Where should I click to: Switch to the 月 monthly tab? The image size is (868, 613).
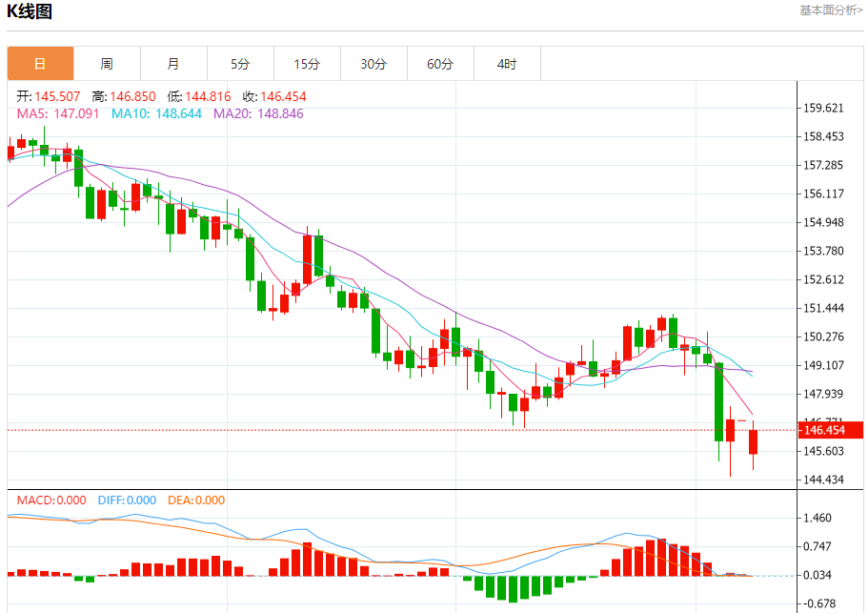coord(173,64)
